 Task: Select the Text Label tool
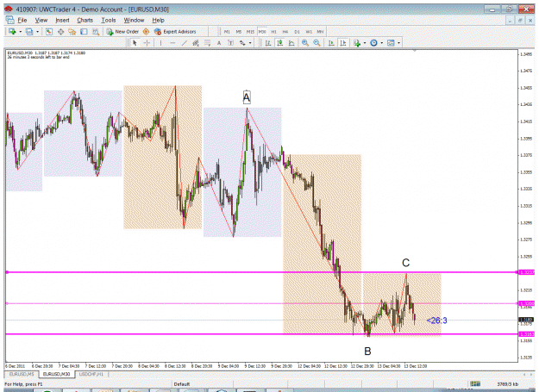pos(230,43)
